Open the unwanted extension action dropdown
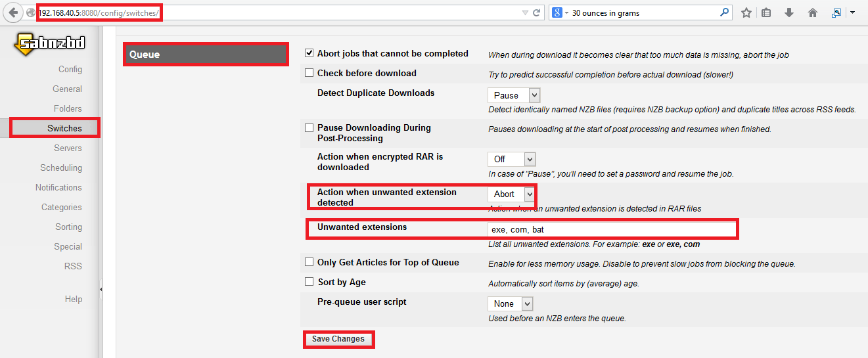Viewport: 868px width, 358px height. coord(511,194)
